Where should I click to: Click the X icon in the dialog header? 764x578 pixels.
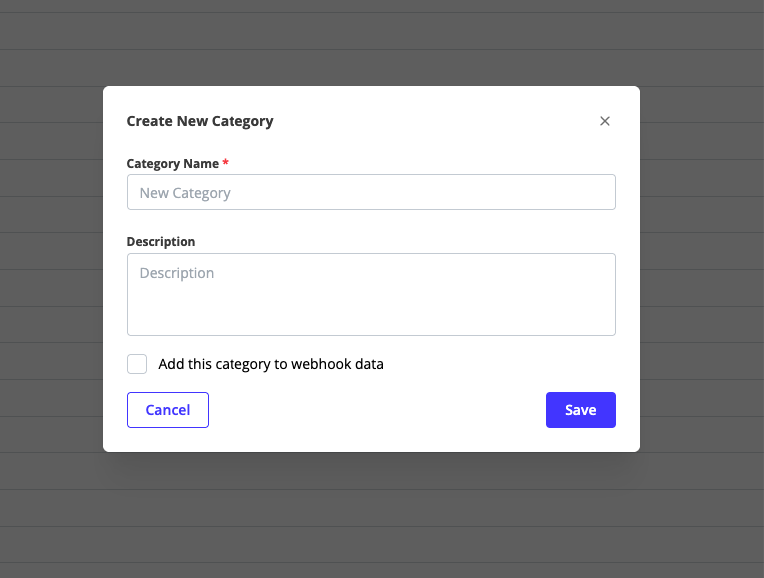click(605, 121)
